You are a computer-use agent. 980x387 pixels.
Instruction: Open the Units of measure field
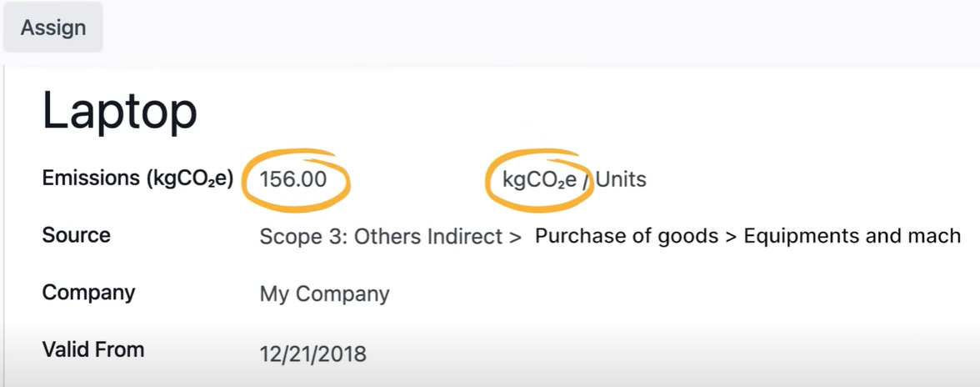pos(621,179)
